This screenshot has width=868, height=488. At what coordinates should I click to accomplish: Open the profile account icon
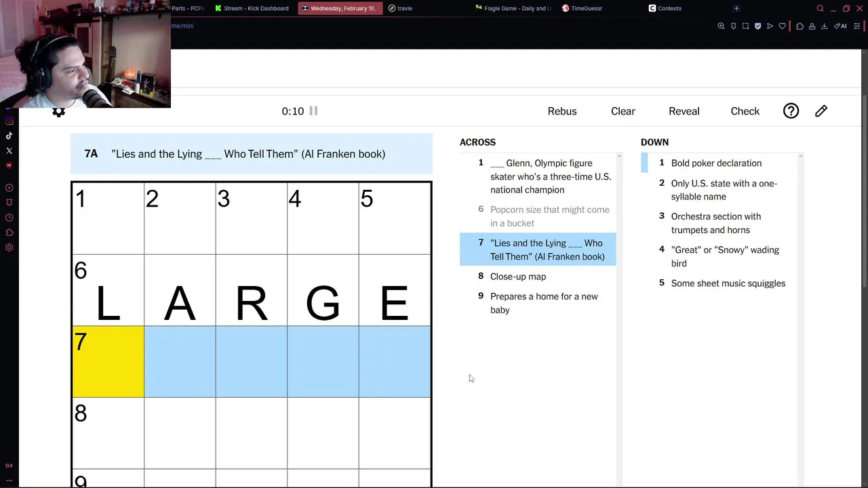coord(812,26)
